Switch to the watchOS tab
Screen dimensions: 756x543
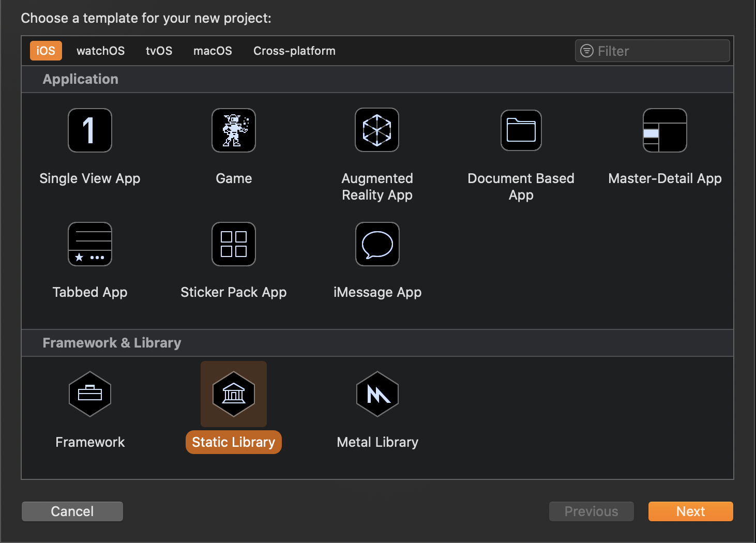[x=101, y=51]
